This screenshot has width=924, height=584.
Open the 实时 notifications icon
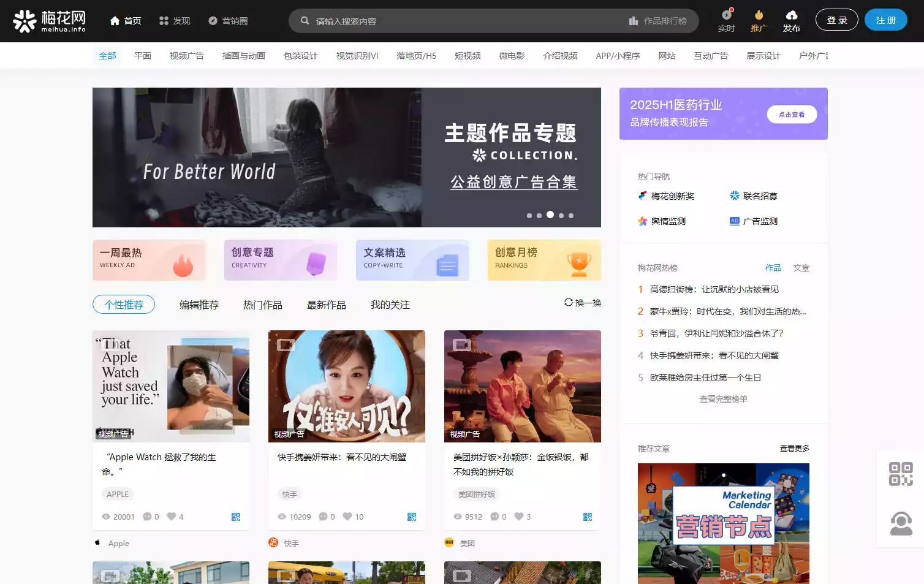point(727,15)
